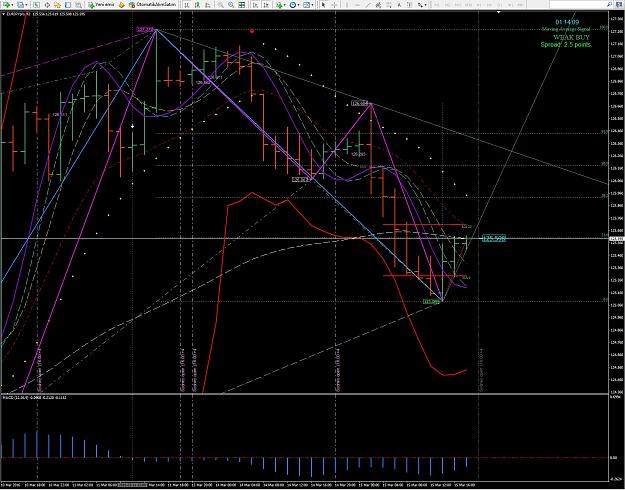Draw a horizontal line tool
625x490 pixels.
click(358, 5)
